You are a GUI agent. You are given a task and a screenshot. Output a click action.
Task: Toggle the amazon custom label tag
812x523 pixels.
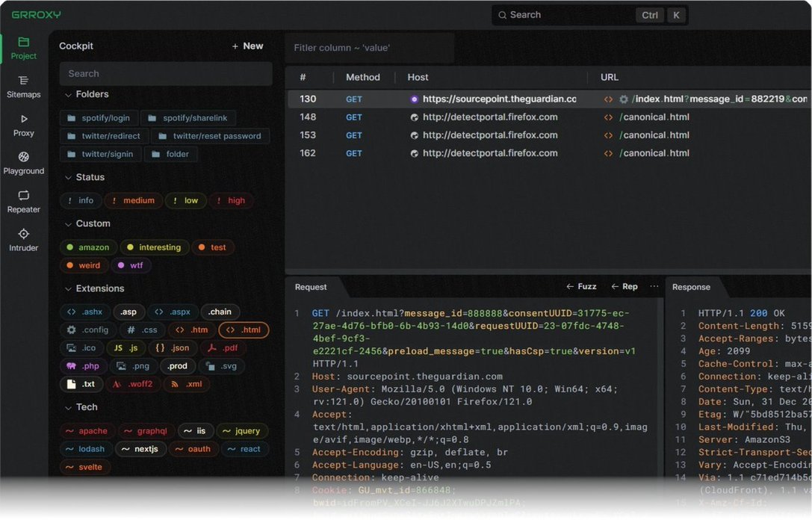coord(87,247)
